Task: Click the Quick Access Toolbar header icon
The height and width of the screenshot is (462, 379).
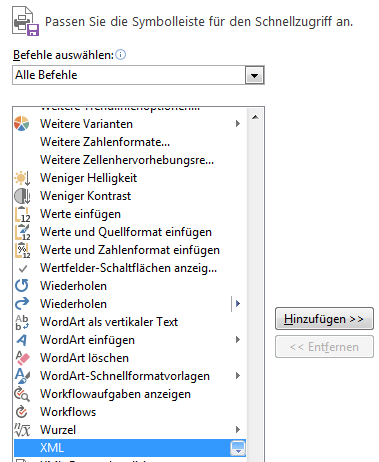Action: click(25, 22)
